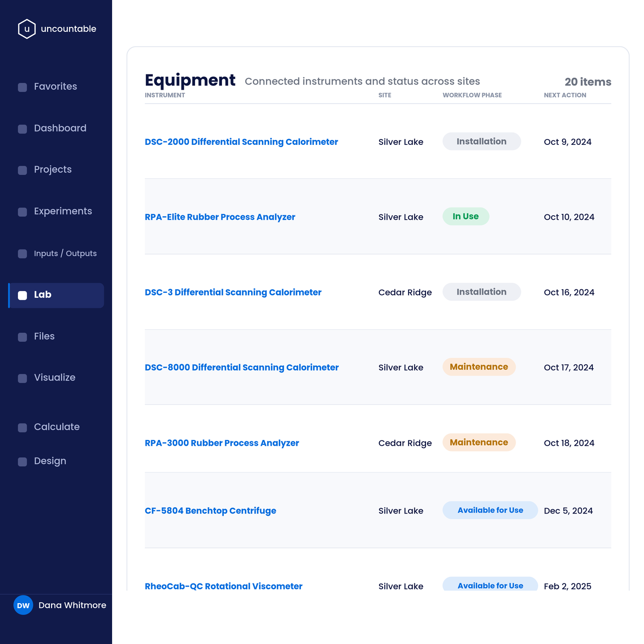Open DSC-2000 Differential Scanning Calorimeter link
Screen dimensions: 644x644
click(x=241, y=142)
